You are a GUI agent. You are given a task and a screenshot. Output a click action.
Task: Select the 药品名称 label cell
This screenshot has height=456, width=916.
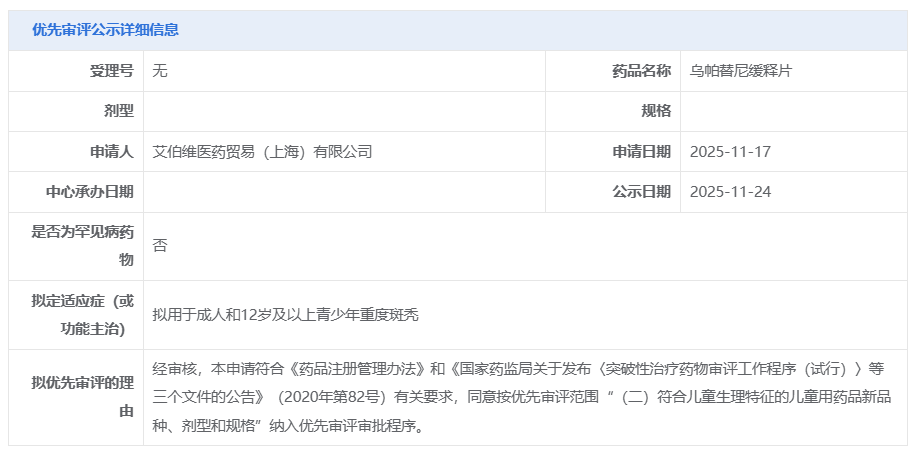tap(641, 71)
